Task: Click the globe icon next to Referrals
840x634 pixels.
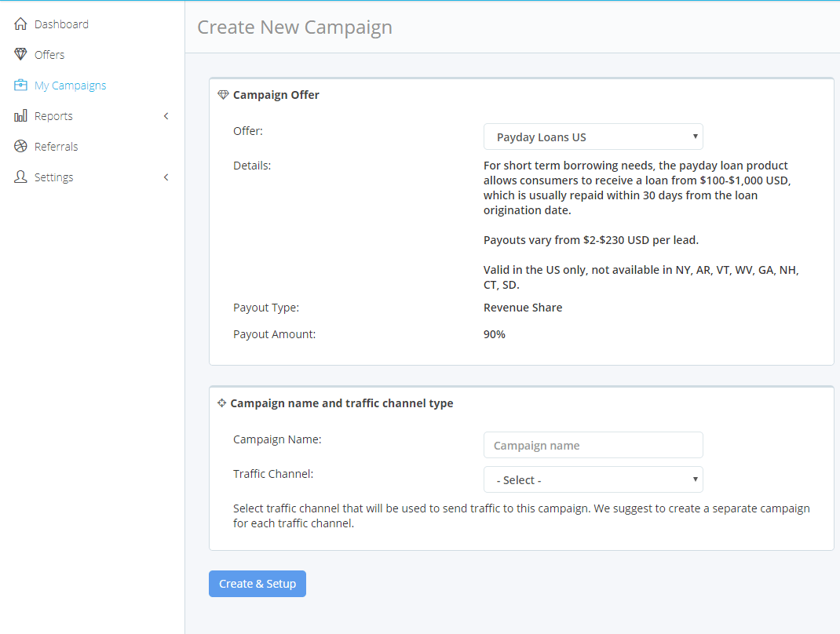Action: (x=19, y=146)
